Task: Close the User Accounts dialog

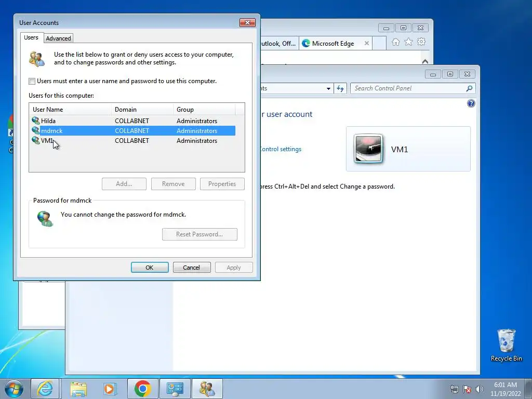Action: pos(247,23)
